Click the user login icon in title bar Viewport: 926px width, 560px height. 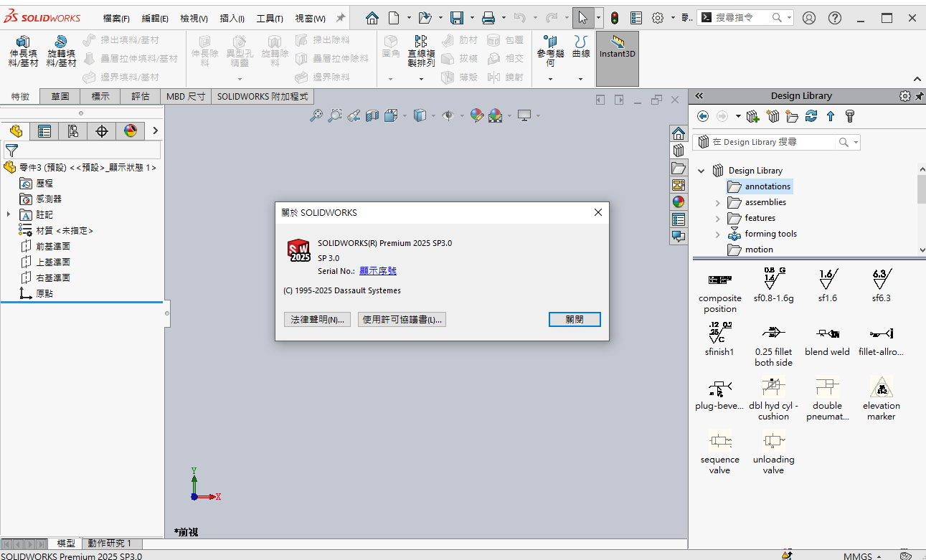809,18
